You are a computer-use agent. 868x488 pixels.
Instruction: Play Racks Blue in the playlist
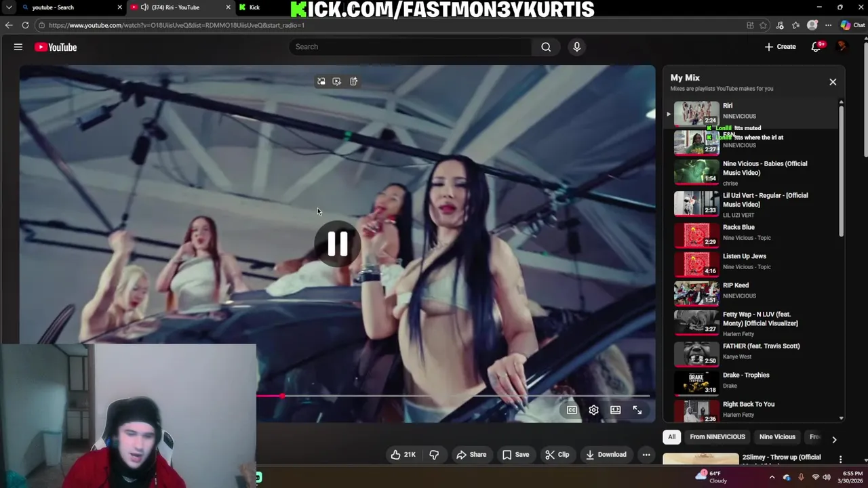(x=751, y=235)
